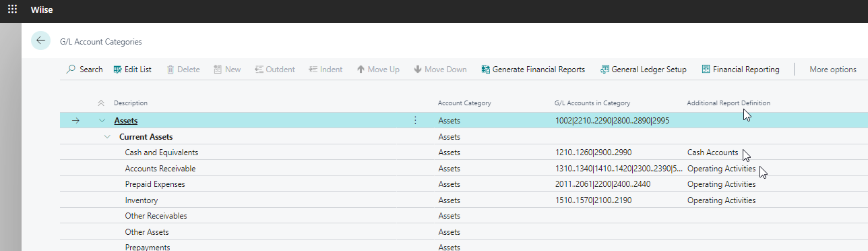
Task: Select the Other Assets row
Action: [x=464, y=232]
